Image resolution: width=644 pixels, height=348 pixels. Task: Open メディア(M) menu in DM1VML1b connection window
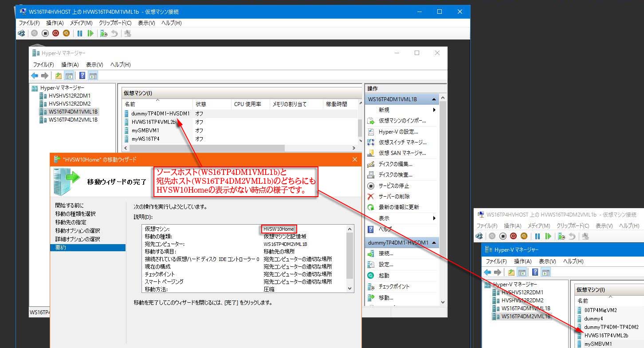[x=81, y=23]
